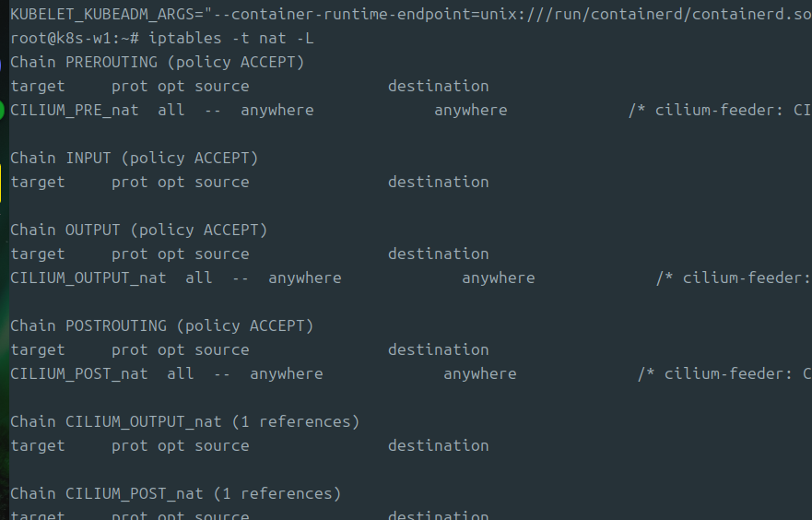Click the Chain POSTROUTING header line
Viewport: 812px width, 520px height.
coord(162,325)
